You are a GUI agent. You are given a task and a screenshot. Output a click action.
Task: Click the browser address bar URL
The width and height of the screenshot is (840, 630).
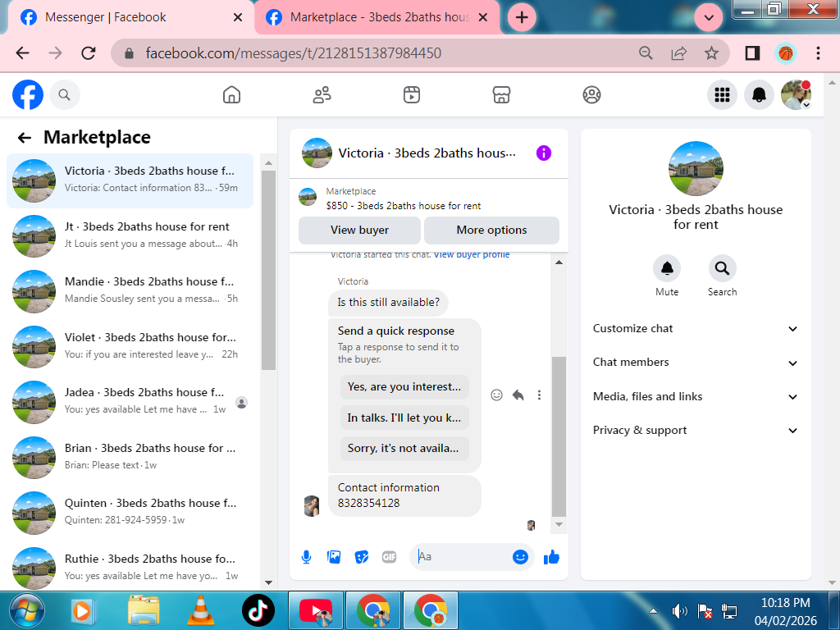coord(294,53)
